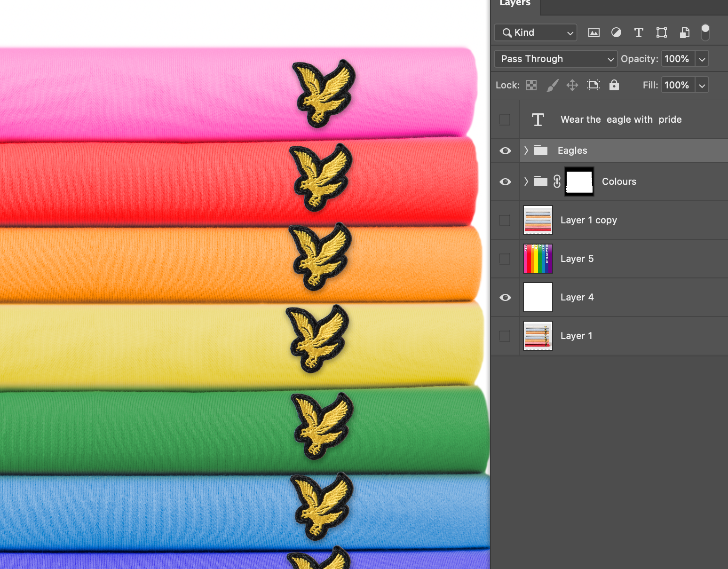Switch to the Layers tab
This screenshot has width=728, height=569.
515,4
